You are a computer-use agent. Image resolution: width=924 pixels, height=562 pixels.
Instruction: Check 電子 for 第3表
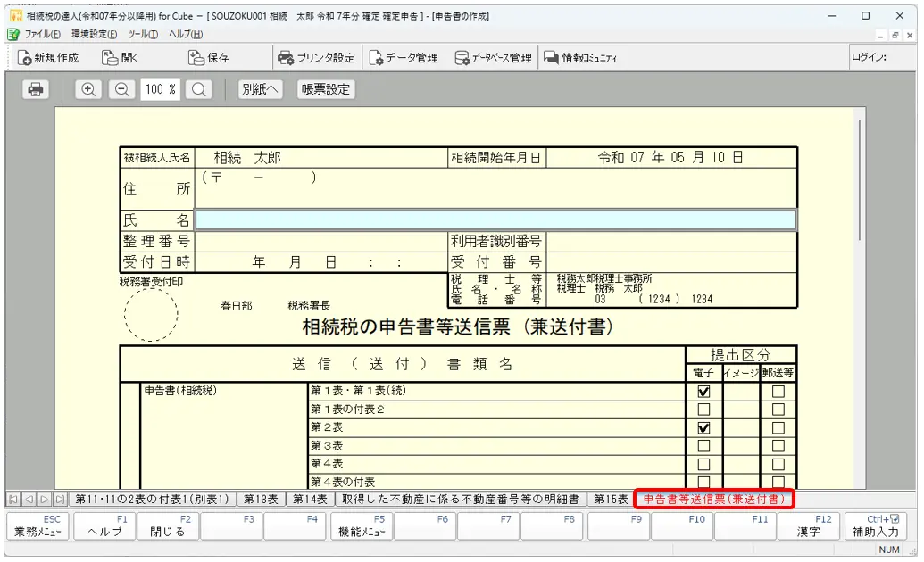pyautogui.click(x=703, y=446)
